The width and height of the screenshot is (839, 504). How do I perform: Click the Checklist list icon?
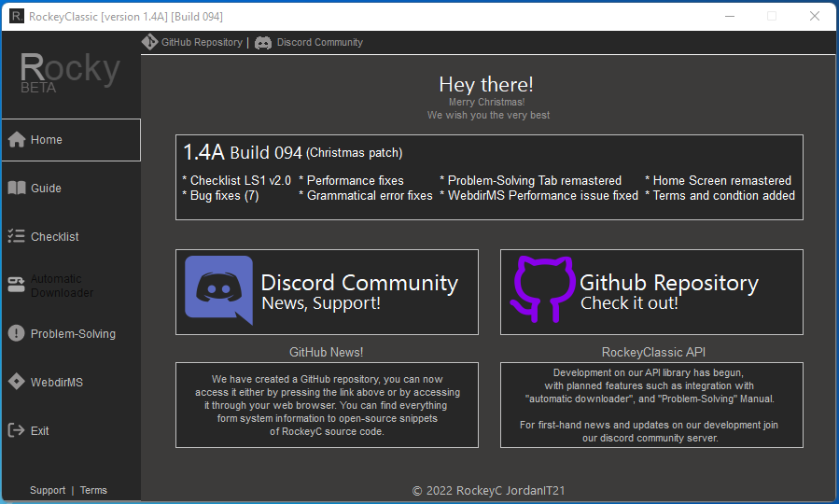click(16, 237)
